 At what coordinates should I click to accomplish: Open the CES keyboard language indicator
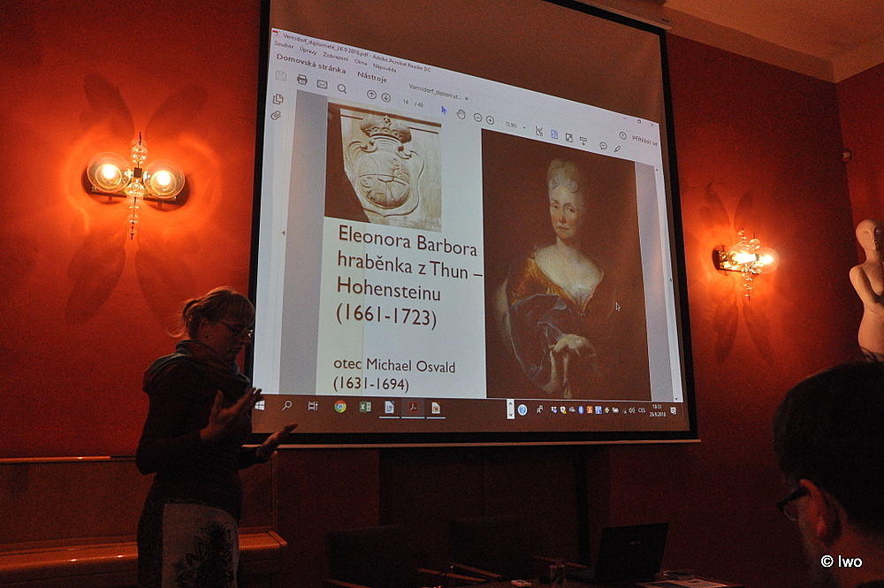coord(642,410)
